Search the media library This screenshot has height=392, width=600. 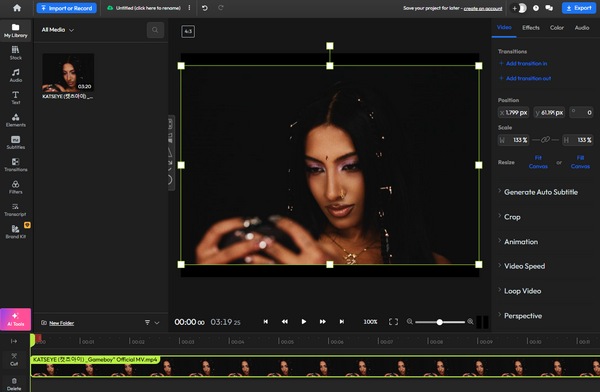[x=155, y=30]
